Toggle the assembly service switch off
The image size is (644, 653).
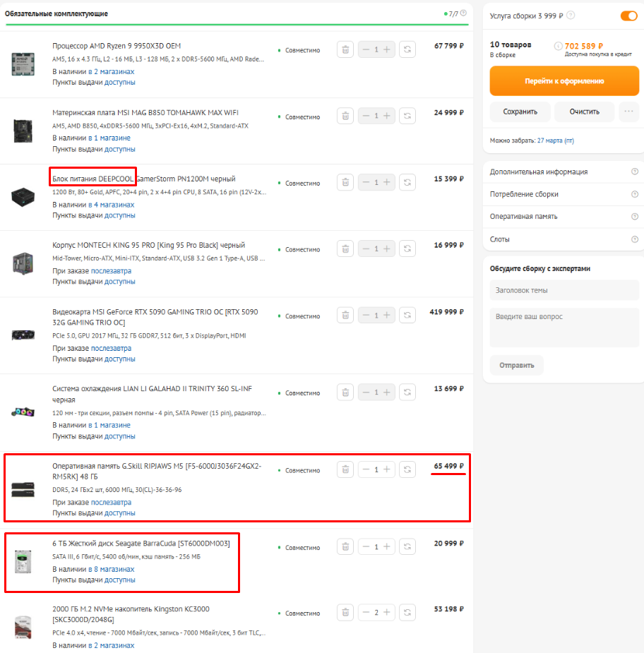click(628, 16)
